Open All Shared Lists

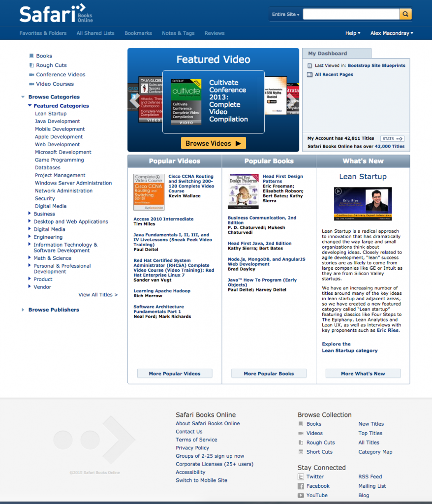(x=95, y=33)
